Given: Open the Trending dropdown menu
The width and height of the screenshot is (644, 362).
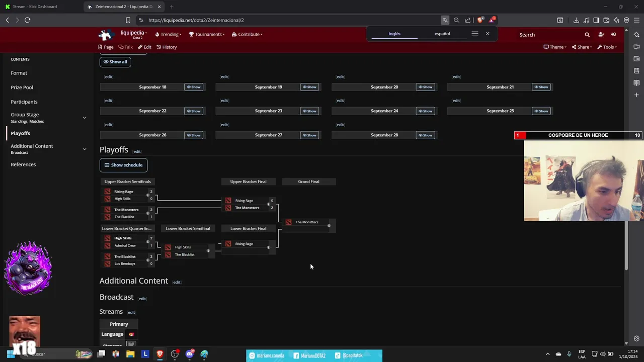Looking at the screenshot, I should coord(168,34).
